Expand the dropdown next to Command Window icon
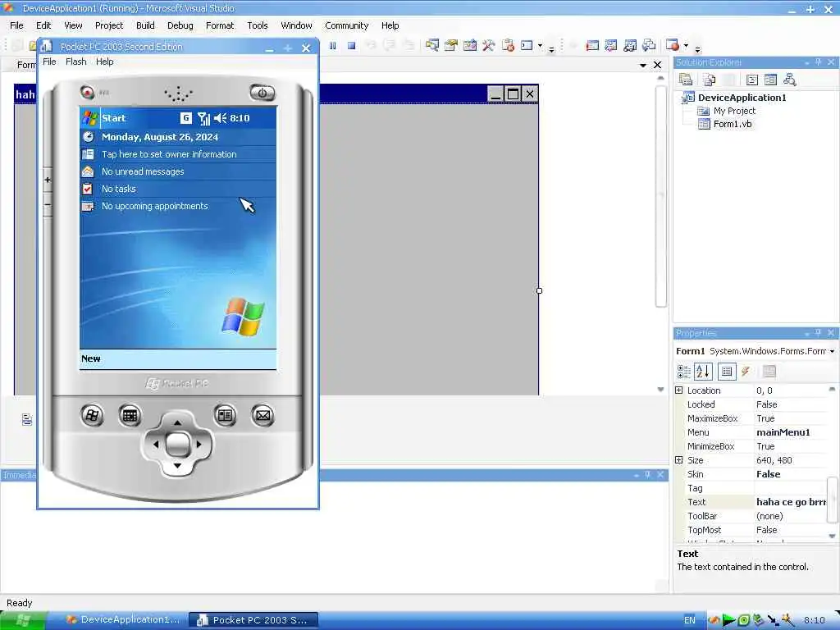Viewport: 840px width, 630px height. [x=540, y=46]
